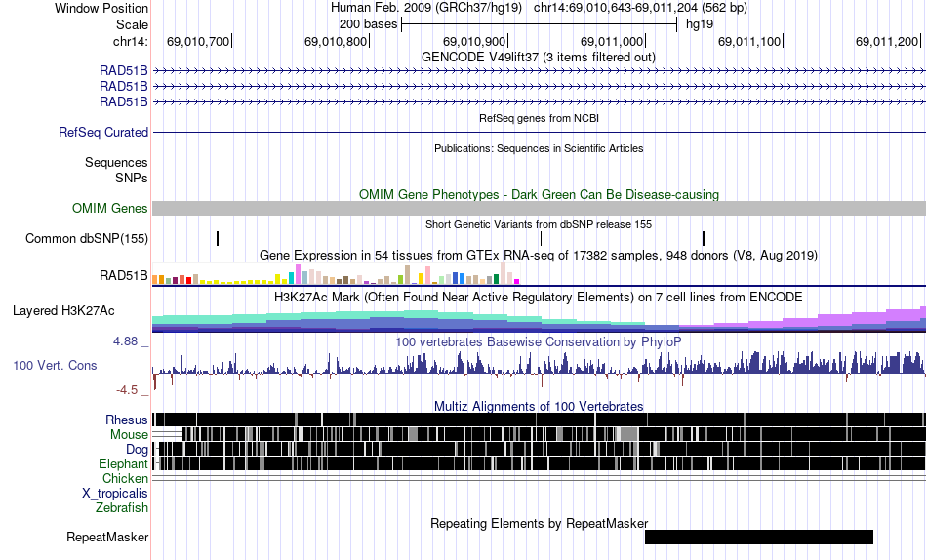Click the X_tropicalis alignment row label
Image resolution: width=927 pixels, height=560 pixels.
point(115,494)
